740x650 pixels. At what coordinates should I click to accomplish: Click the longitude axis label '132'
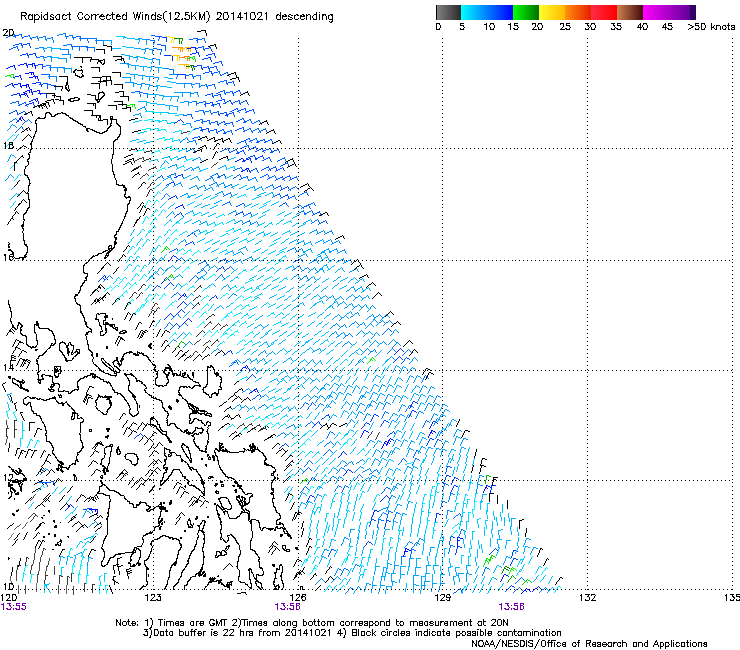click(x=587, y=598)
